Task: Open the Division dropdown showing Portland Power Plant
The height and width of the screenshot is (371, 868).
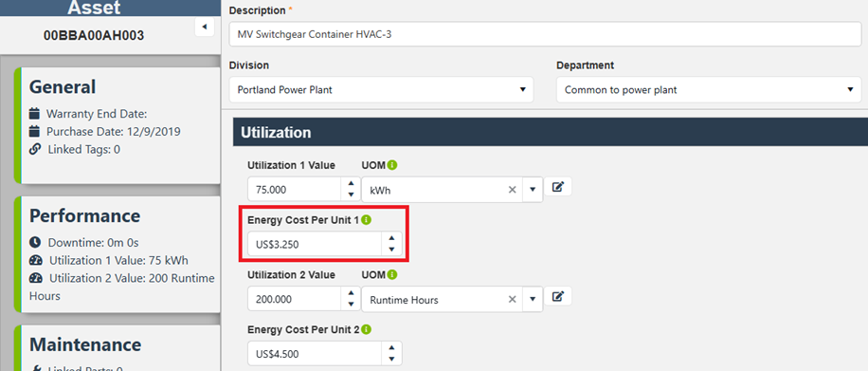Action: tap(381, 90)
